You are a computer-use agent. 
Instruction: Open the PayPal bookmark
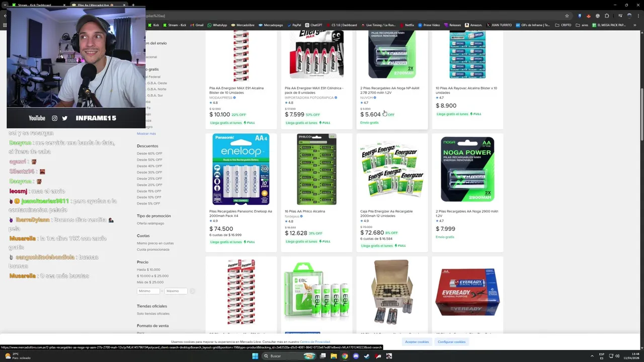tap(294, 25)
